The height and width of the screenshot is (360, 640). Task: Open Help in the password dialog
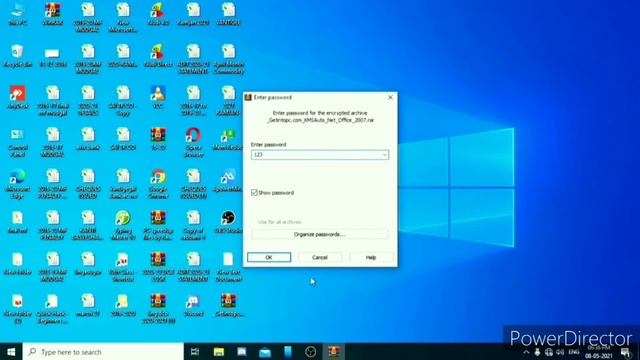(x=371, y=257)
